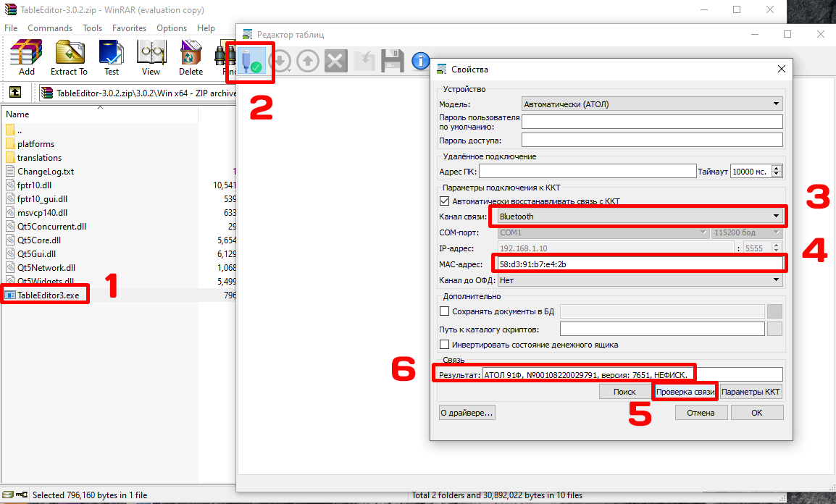Expand the Канал связи Bluetooth dropdown
The image size is (836, 504).
click(638, 216)
